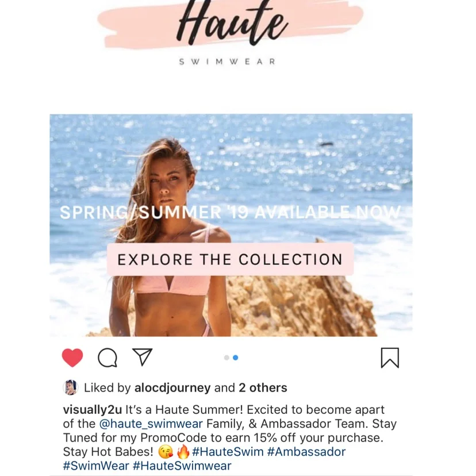Tap the fire emoji in caption

point(183,452)
